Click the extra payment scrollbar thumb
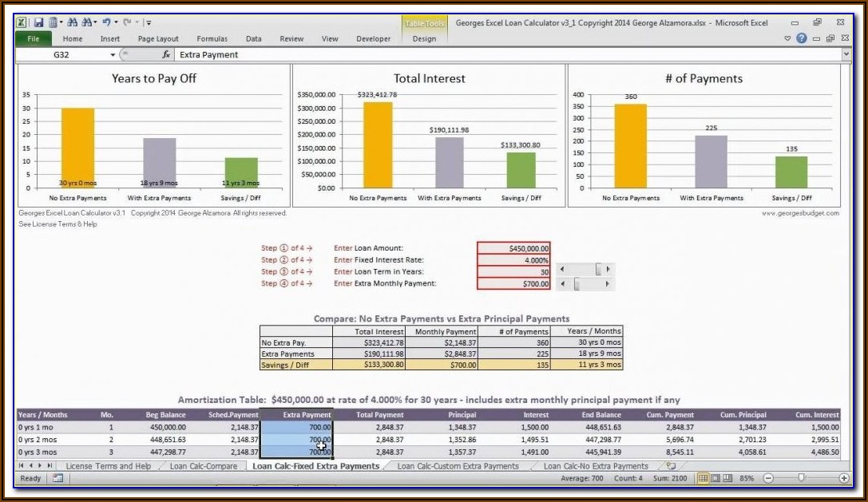 click(577, 284)
